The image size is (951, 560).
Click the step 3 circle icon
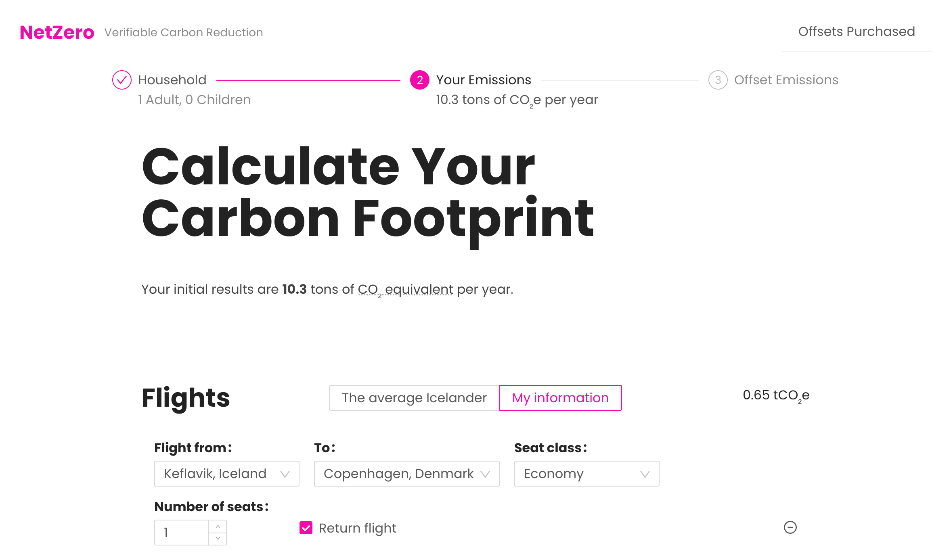[718, 80]
